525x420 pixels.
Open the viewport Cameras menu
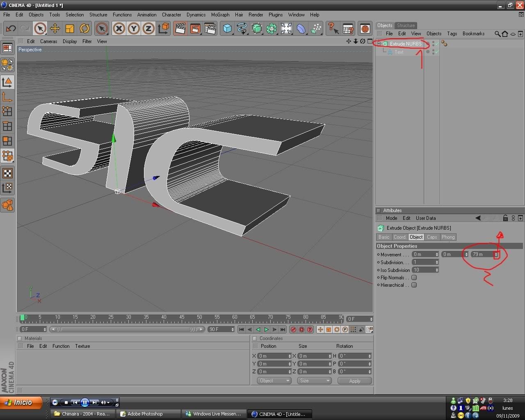click(x=48, y=41)
